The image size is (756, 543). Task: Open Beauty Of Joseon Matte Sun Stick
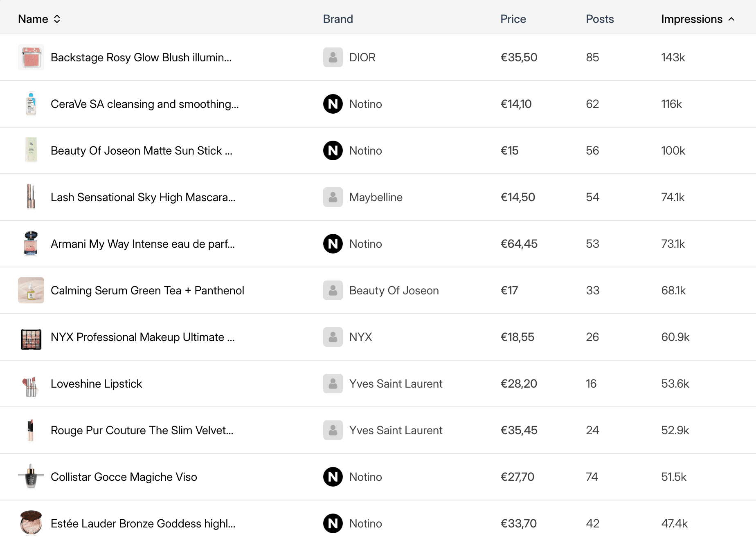point(141,150)
